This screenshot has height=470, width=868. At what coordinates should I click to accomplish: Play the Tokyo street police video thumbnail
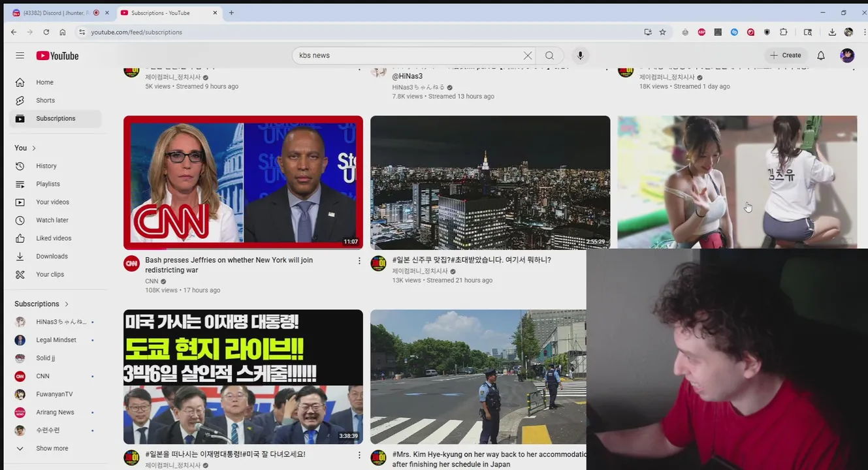point(478,377)
